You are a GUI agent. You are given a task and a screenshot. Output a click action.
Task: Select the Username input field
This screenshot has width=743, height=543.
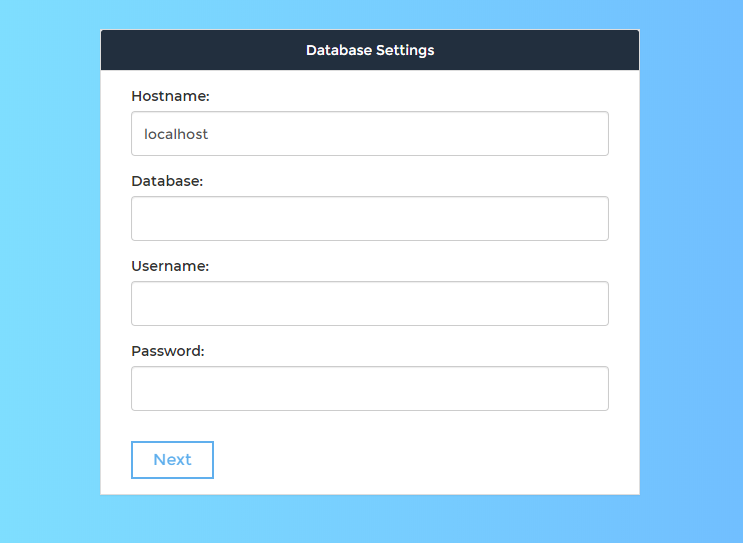(x=369, y=304)
